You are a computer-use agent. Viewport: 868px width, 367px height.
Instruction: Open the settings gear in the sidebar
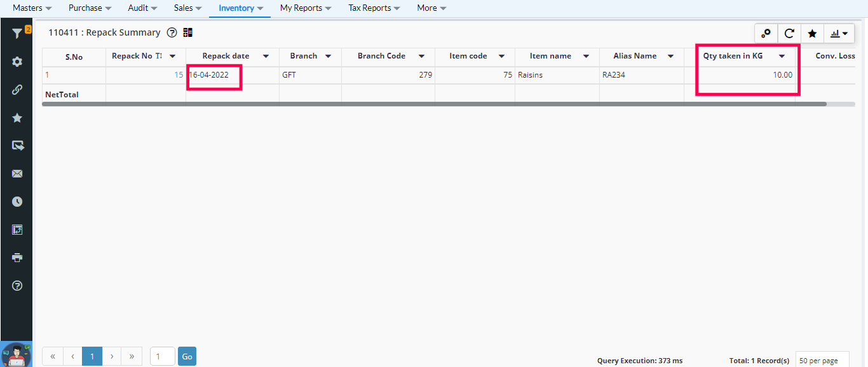click(x=17, y=62)
